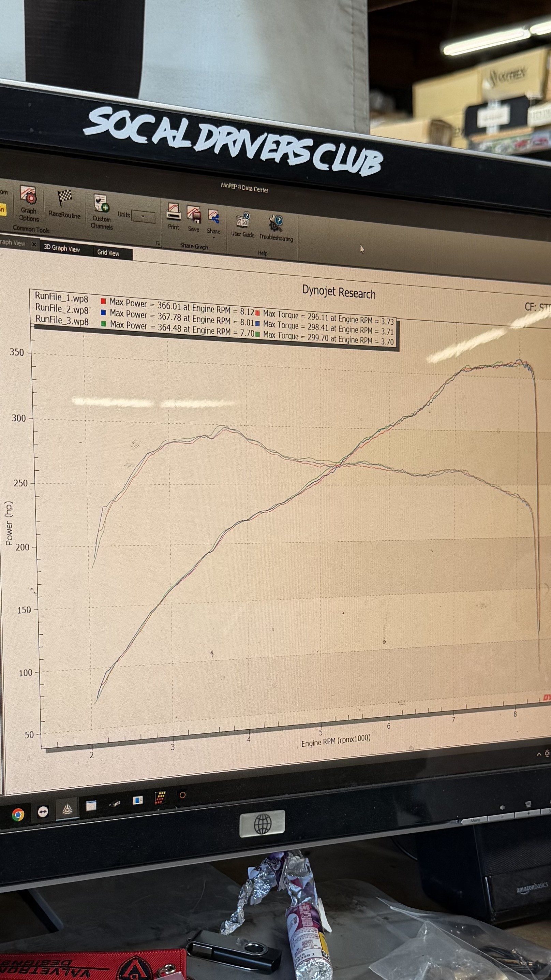Screen dimensions: 551x980
Task: Open the blue square taskbar app
Action: point(138,800)
